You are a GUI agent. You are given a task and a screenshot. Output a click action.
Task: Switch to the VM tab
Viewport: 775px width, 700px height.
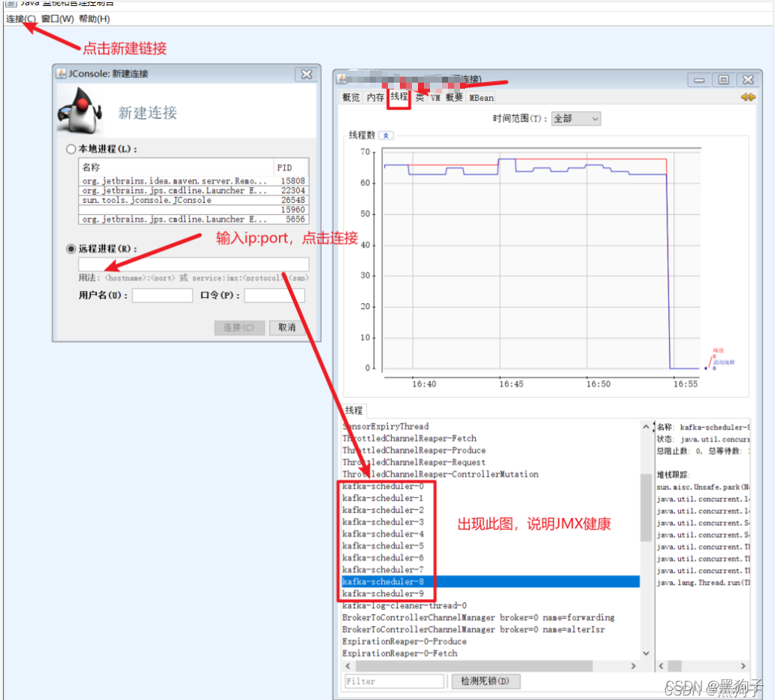click(x=437, y=98)
